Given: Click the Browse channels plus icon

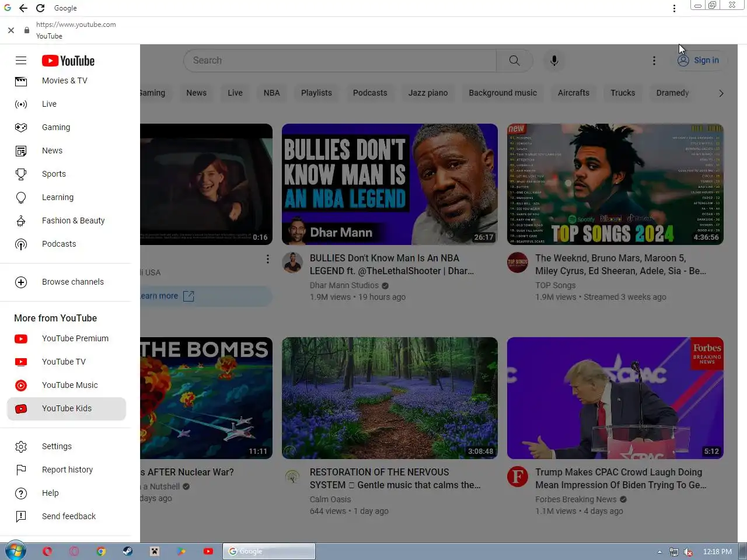Looking at the screenshot, I should pyautogui.click(x=21, y=282).
